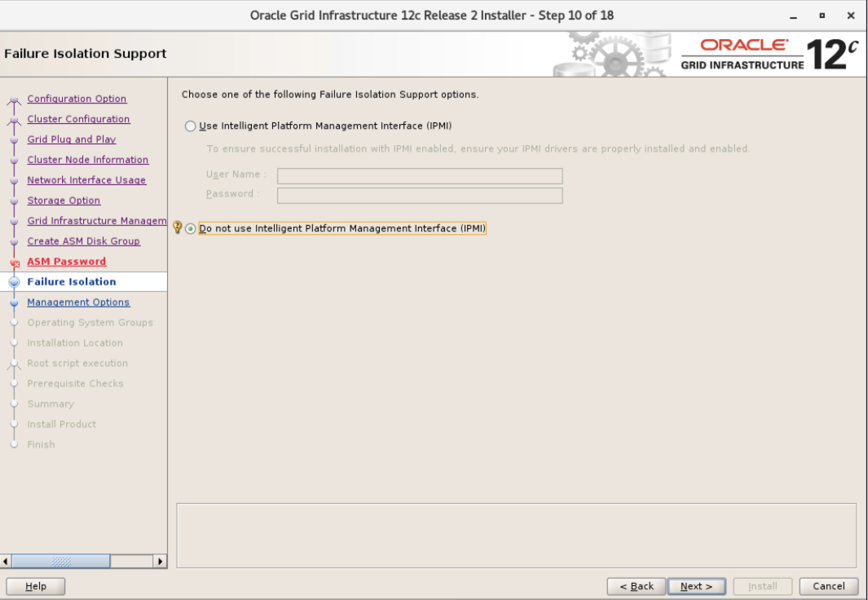Viewport: 868px width, 600px height.
Task: Click the message area at bottom
Action: coord(517,536)
